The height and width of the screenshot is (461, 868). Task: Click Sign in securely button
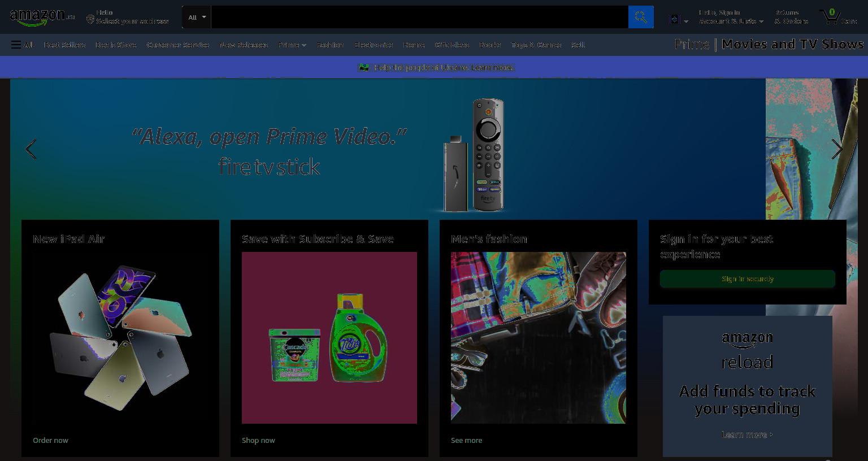point(748,279)
